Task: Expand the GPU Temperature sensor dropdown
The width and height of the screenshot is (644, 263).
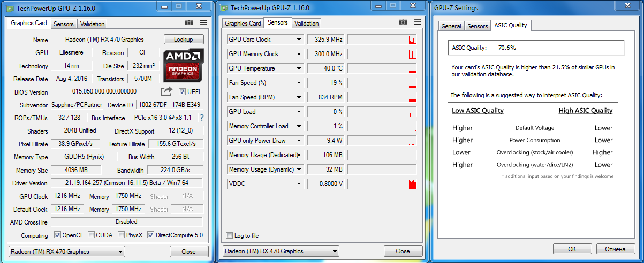Action: click(x=299, y=68)
